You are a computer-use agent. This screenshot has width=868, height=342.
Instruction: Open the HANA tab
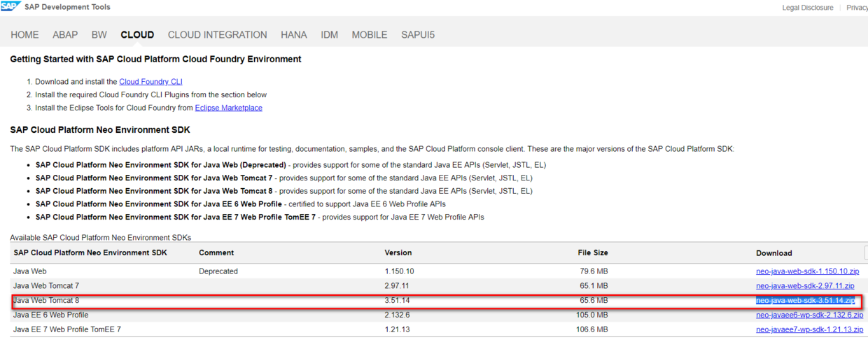pos(294,35)
